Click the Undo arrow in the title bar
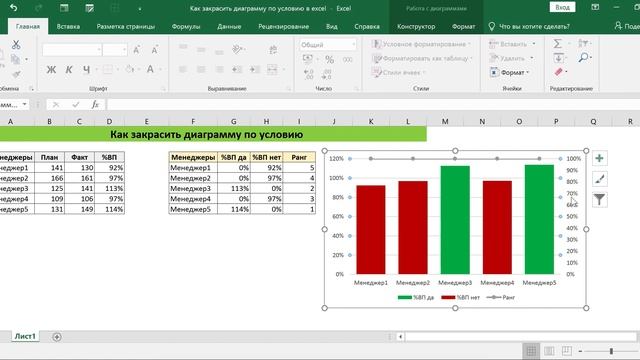640x360 pixels. tap(13, 8)
